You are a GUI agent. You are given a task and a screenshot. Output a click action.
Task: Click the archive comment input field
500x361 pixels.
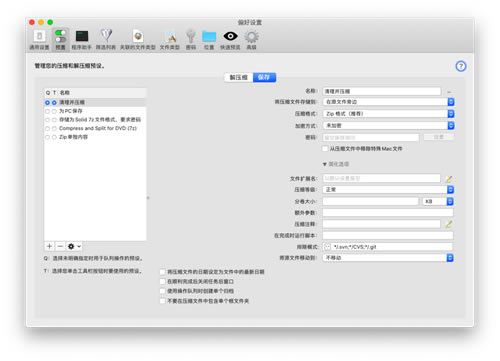[x=381, y=224]
